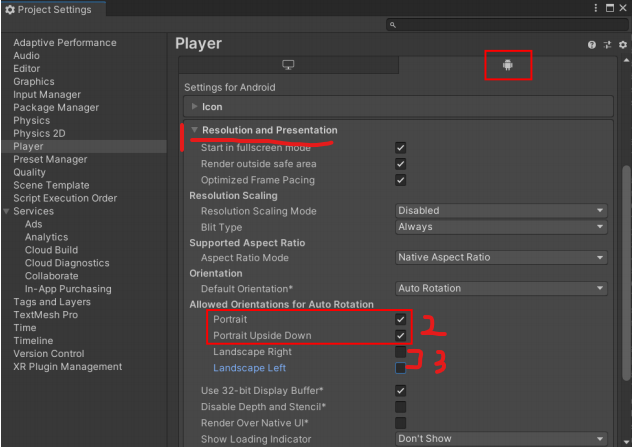Select Time settings category
The width and height of the screenshot is (632, 447).
click(25, 328)
